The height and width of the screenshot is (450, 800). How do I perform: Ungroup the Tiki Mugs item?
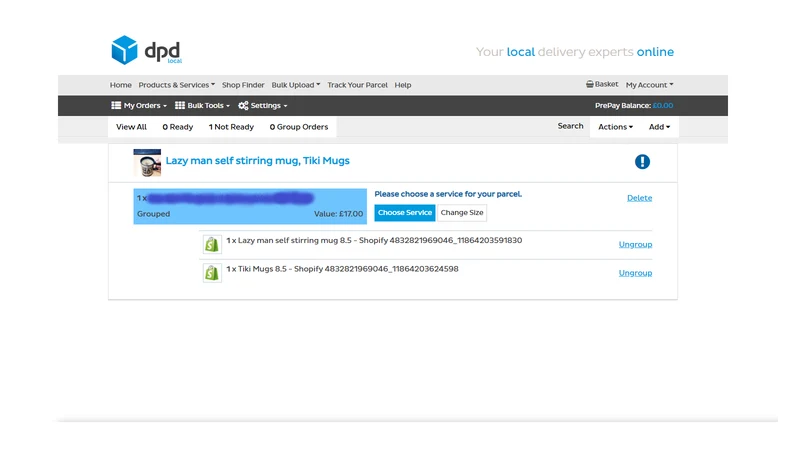[x=635, y=273]
